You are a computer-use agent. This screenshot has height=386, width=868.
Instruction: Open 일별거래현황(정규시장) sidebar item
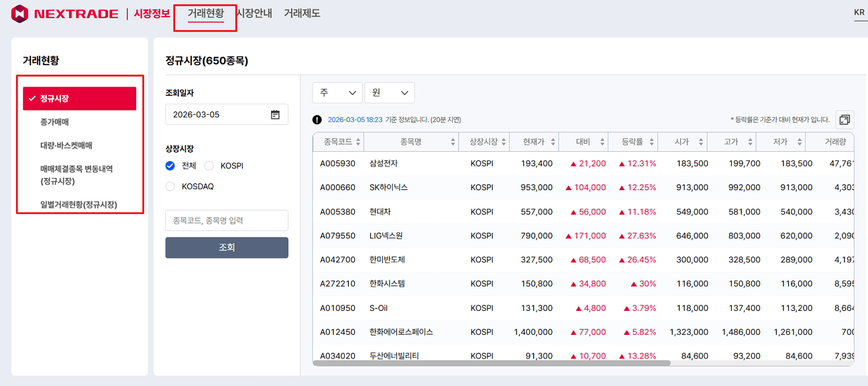[80, 204]
